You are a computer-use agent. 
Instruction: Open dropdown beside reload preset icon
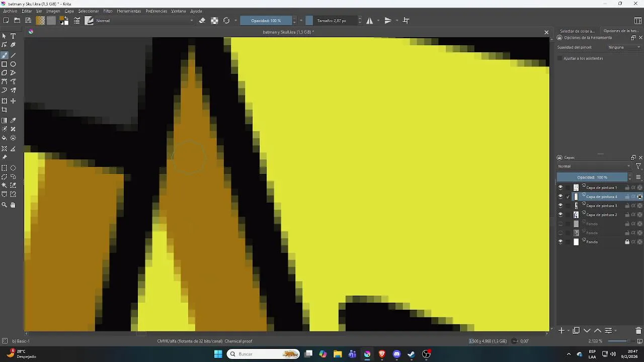coord(235,21)
